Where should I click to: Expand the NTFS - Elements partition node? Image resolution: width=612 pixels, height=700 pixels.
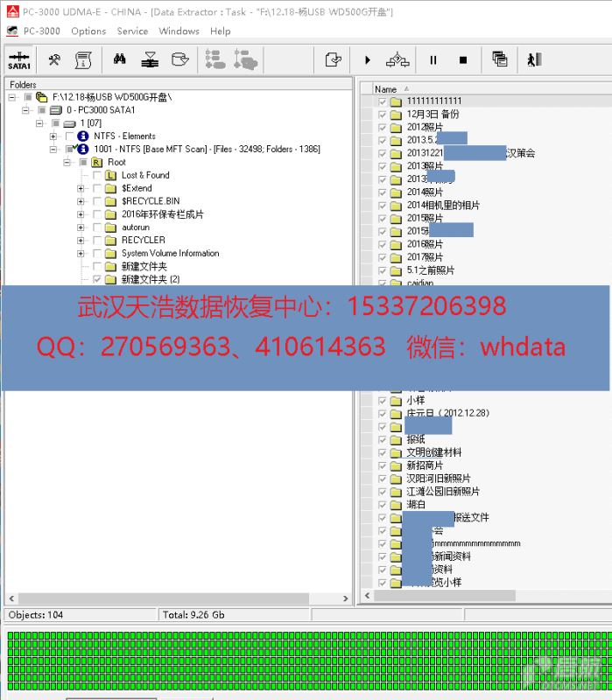point(53,136)
